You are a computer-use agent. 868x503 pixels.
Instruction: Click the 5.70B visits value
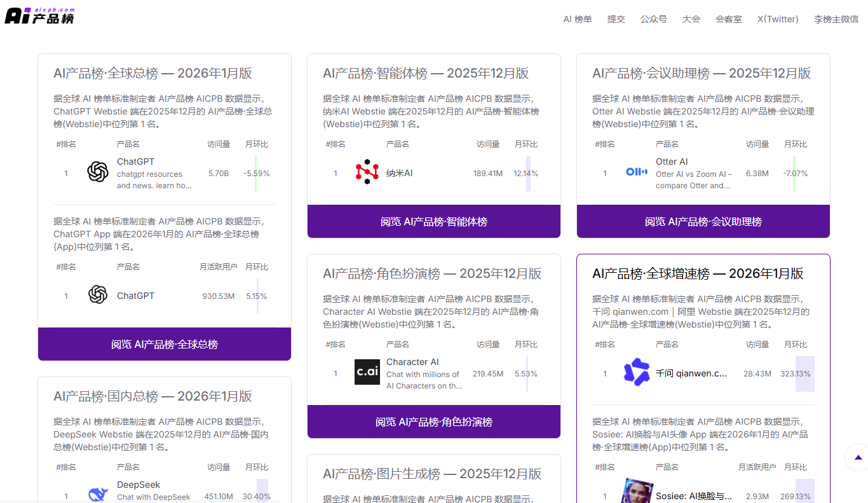click(x=219, y=173)
